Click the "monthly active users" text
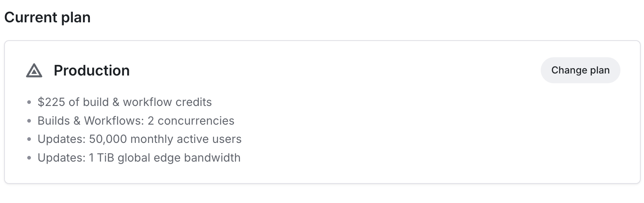The width and height of the screenshot is (644, 203). click(186, 139)
